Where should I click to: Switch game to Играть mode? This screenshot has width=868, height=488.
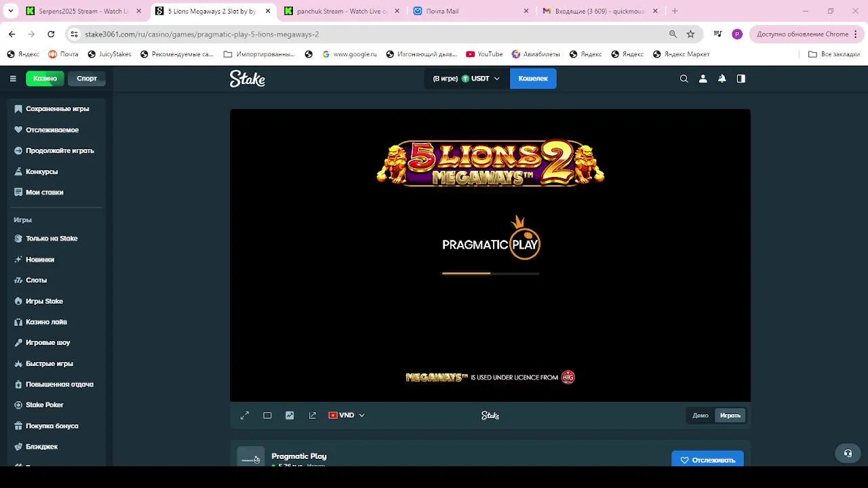click(730, 415)
